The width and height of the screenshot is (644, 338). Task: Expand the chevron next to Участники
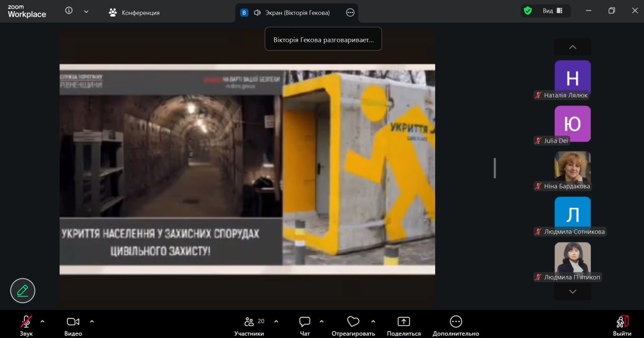tap(276, 321)
